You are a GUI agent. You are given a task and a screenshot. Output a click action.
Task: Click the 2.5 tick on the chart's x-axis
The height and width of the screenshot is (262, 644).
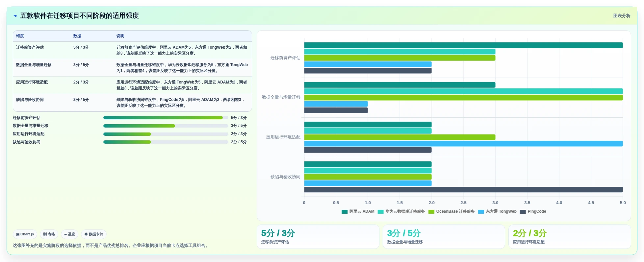coord(463,203)
